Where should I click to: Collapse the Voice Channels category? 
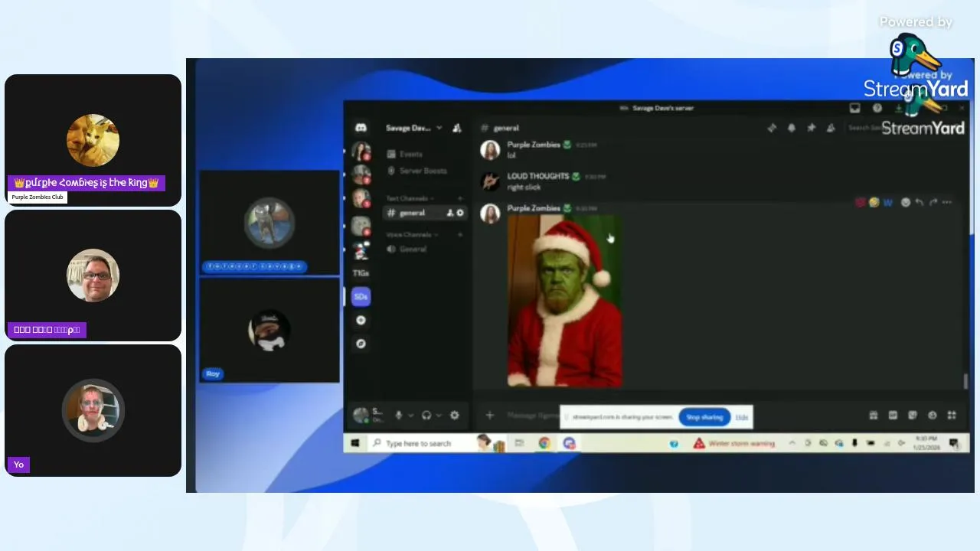tap(412, 234)
